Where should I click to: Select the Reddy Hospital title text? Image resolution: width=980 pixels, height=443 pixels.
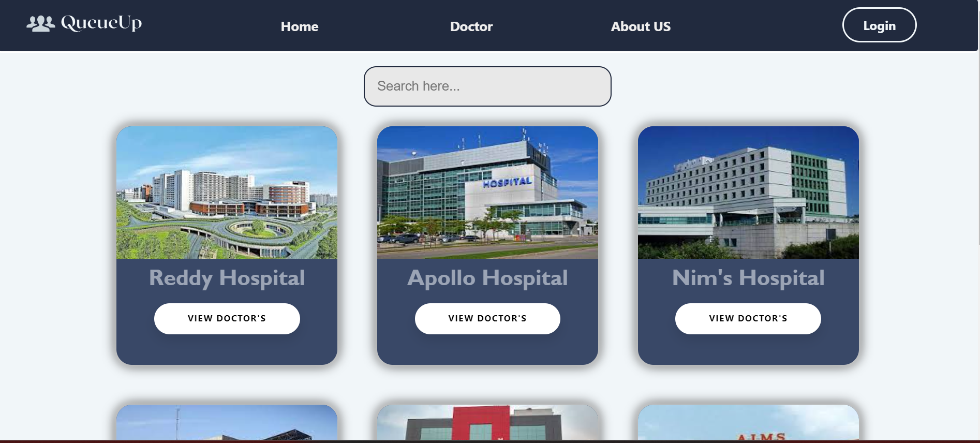(227, 278)
